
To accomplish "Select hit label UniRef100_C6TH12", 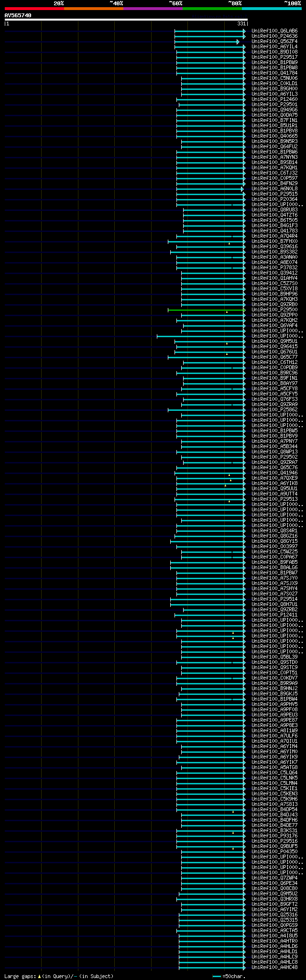I will [274, 363].
